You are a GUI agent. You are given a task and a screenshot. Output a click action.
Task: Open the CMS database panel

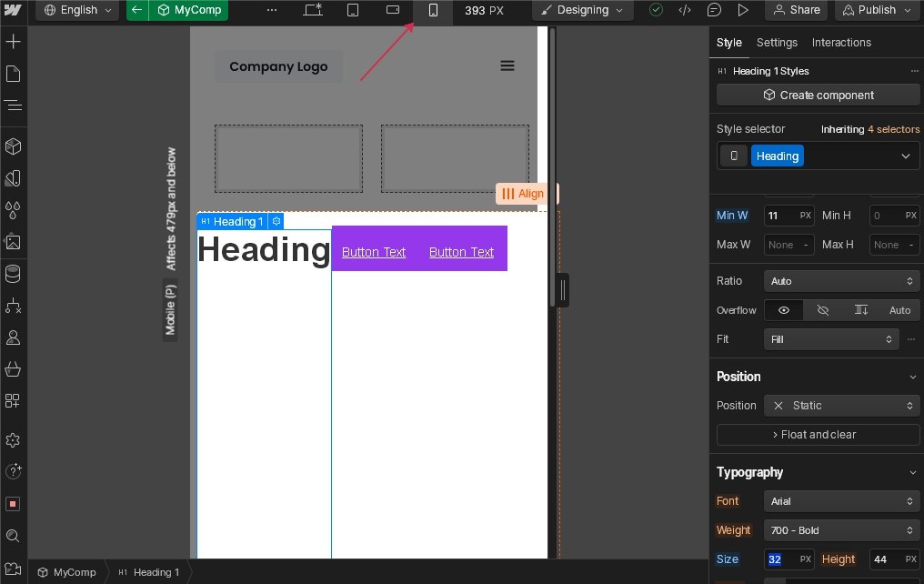[13, 274]
